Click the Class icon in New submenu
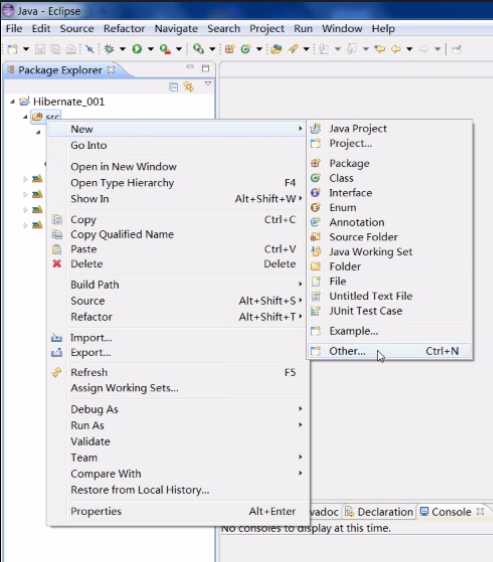Screen dimensions: 493x562 316,178
